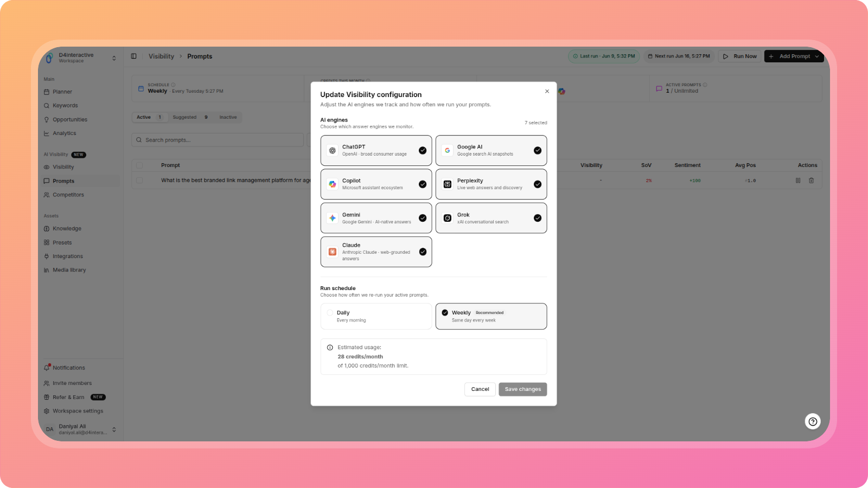
Task: Select the Daily run schedule option
Action: (x=376, y=316)
